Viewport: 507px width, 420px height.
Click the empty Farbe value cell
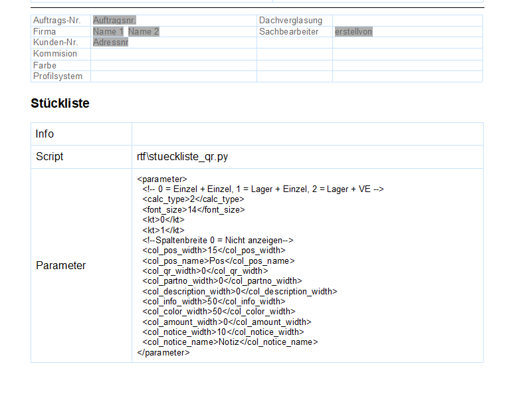tap(173, 66)
